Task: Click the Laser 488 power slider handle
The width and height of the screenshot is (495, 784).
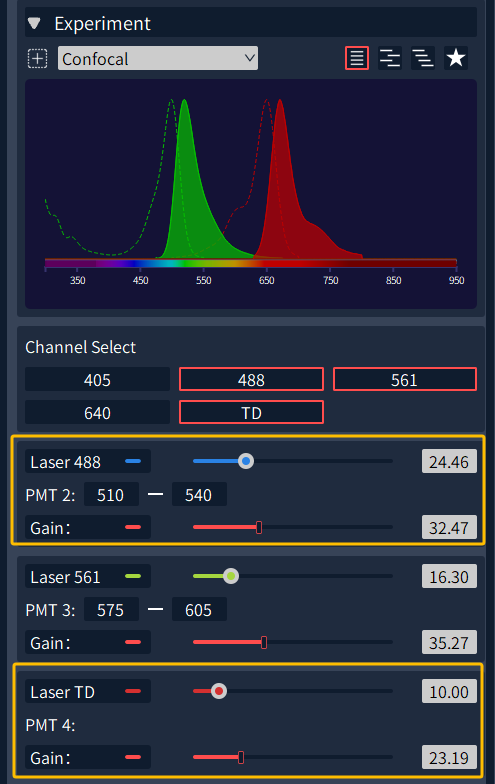Action: 246,461
